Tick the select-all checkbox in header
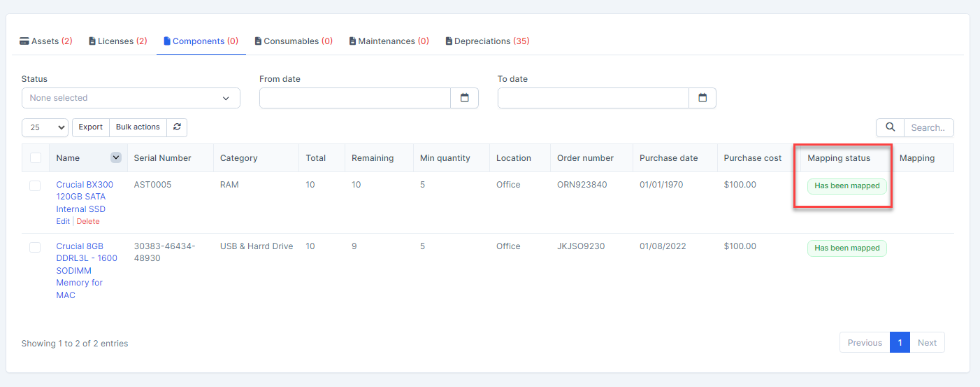 pos(36,158)
